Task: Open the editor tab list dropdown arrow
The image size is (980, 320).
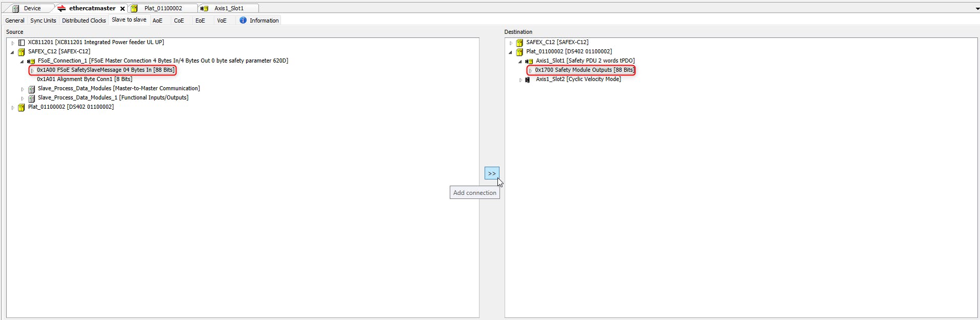Action: coord(977,9)
